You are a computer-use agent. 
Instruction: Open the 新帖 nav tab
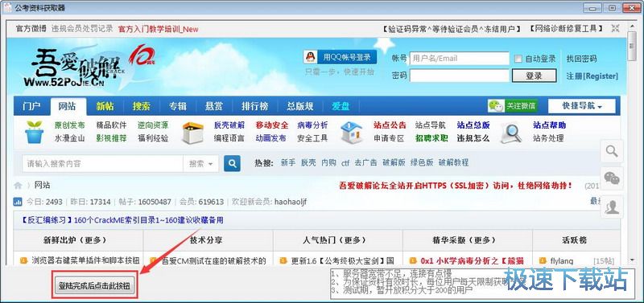click(x=105, y=107)
